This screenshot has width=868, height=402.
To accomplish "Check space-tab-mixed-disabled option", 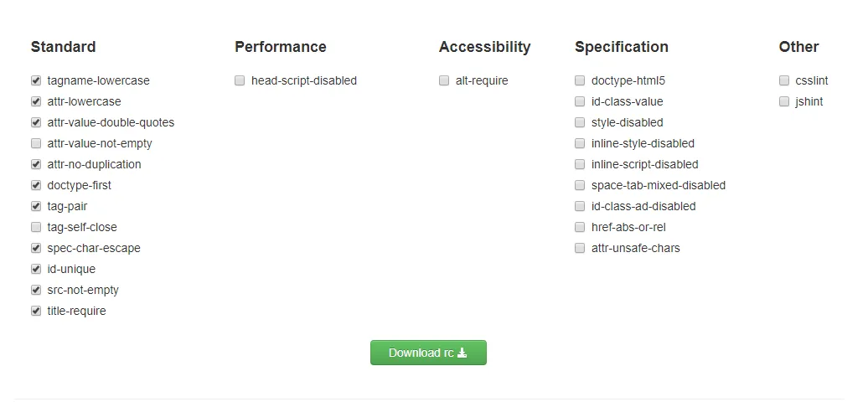I will click(x=580, y=185).
